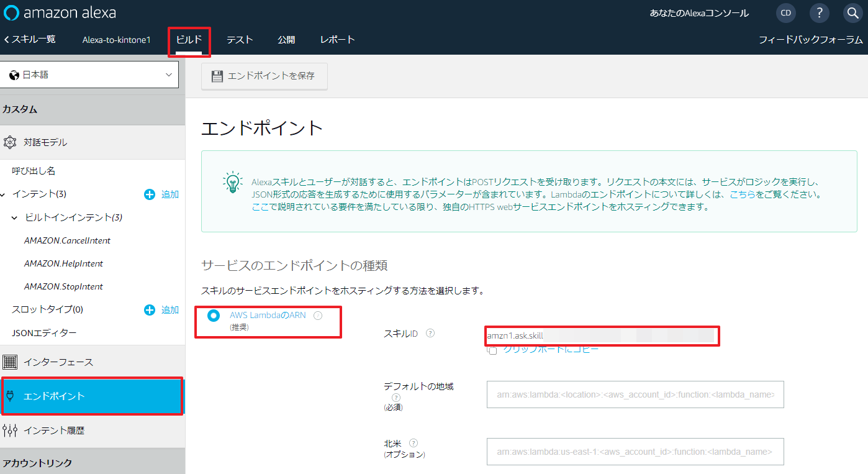Go back to スキル一覧
Viewport: 868px width, 474px height.
click(x=29, y=39)
